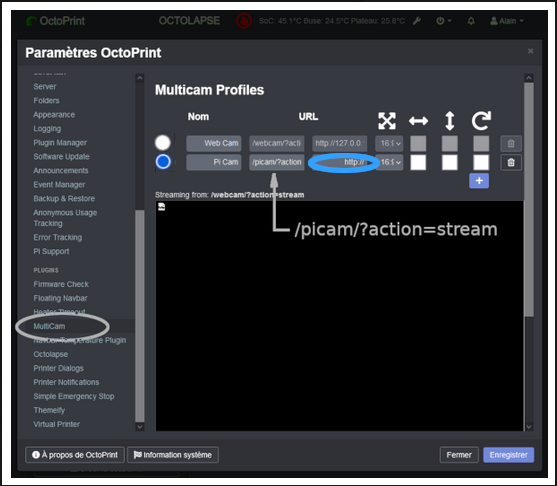This screenshot has width=557, height=486.
Task: Add a new camera profile with plus
Action: point(479,180)
